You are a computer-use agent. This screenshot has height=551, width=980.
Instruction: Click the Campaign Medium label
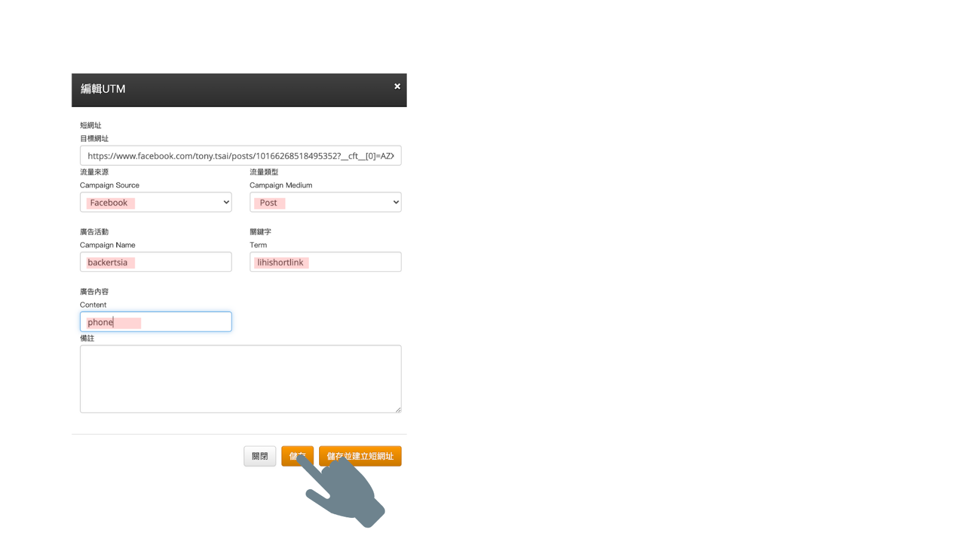point(281,185)
